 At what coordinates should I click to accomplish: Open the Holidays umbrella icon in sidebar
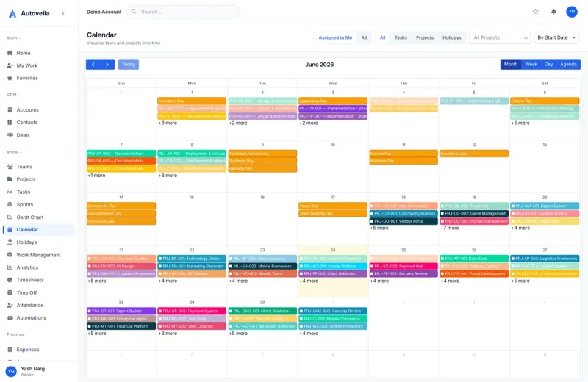[x=10, y=242]
